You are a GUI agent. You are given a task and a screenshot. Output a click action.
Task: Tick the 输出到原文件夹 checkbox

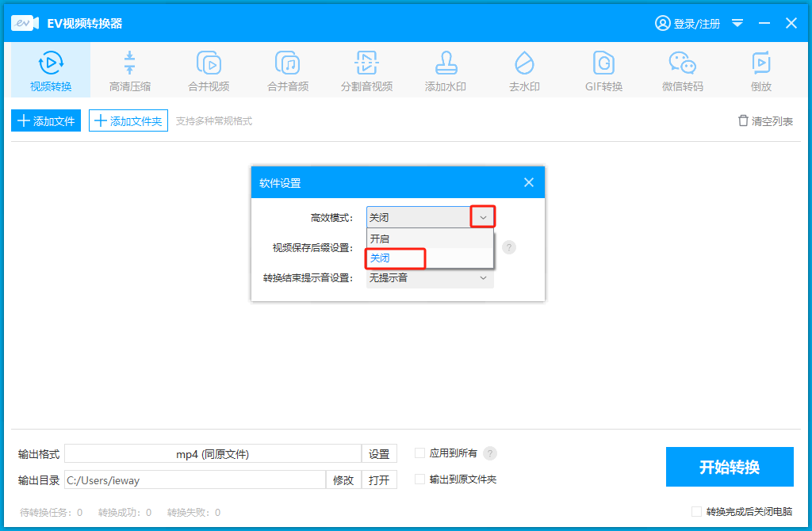tap(420, 479)
